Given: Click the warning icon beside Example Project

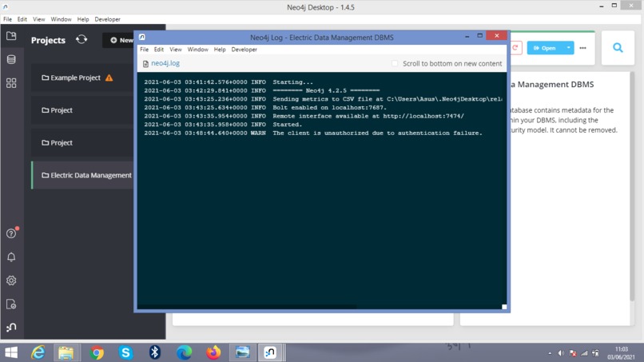Looking at the screenshot, I should pyautogui.click(x=109, y=78).
